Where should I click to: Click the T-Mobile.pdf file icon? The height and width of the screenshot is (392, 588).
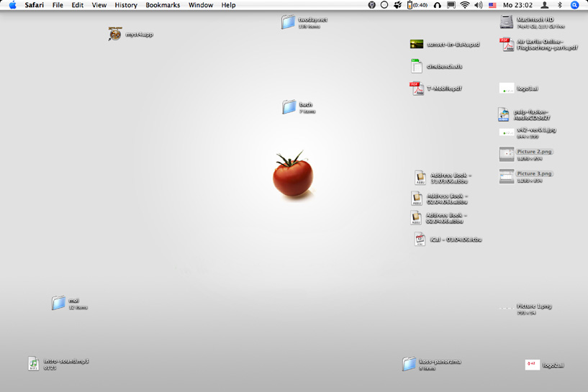[417, 88]
